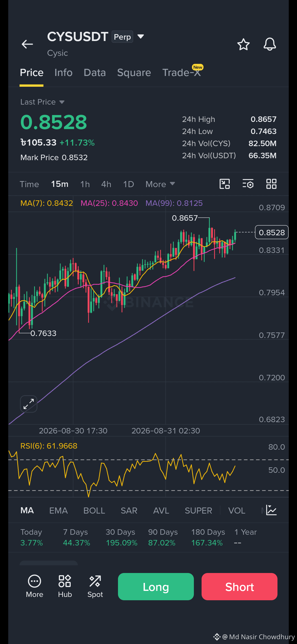Screen dimensions: 297x644
Task: Tap the green Long button
Action: pyautogui.click(x=156, y=586)
